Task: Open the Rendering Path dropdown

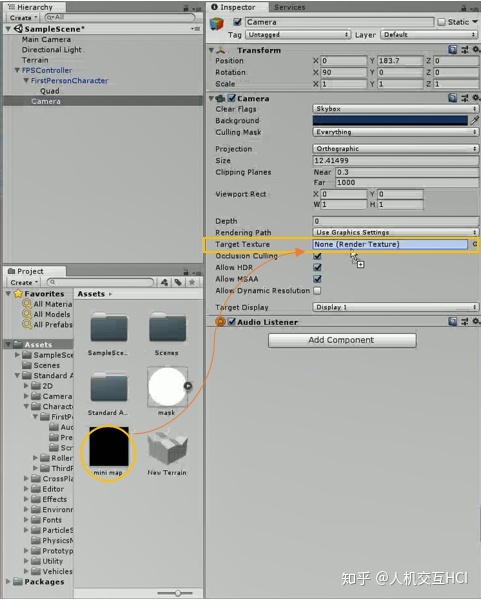Action: (x=396, y=232)
